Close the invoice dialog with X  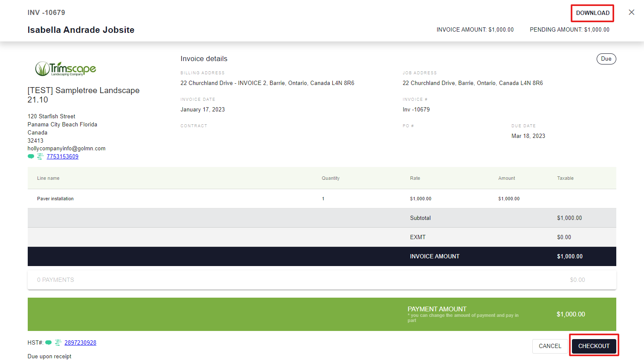click(x=632, y=12)
